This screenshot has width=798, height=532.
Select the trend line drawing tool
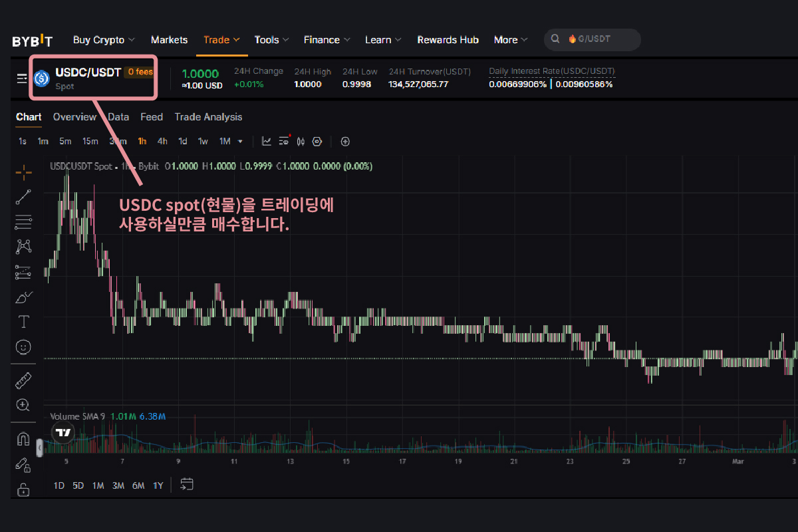24,196
